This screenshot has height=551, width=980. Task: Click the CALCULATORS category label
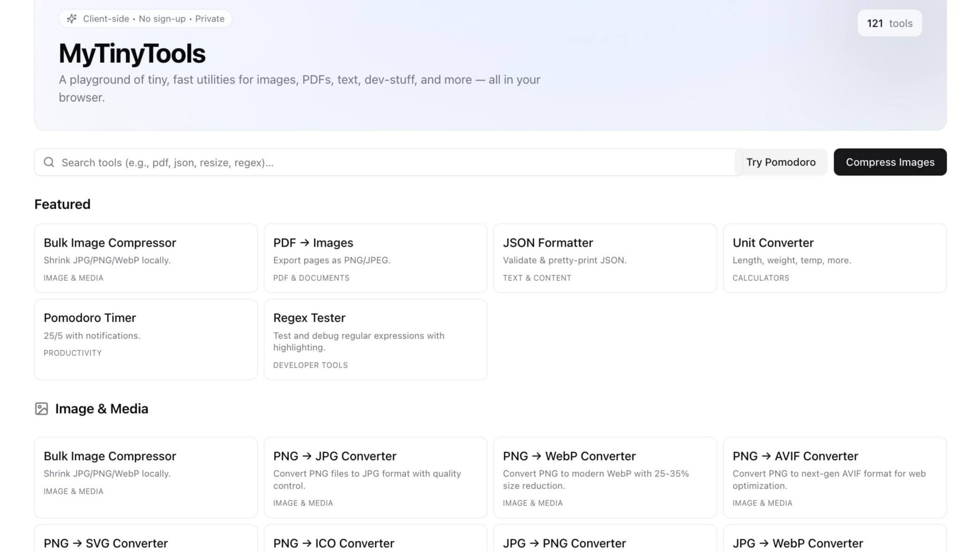coord(761,278)
